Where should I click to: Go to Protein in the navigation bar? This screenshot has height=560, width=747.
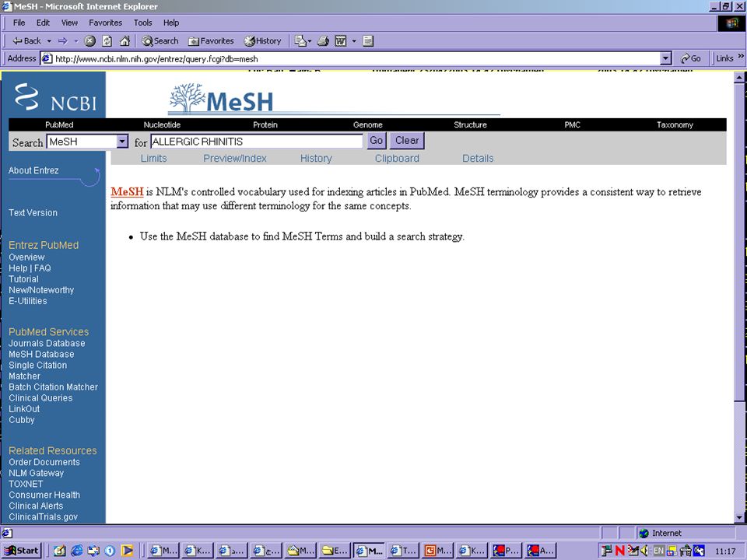[265, 124]
